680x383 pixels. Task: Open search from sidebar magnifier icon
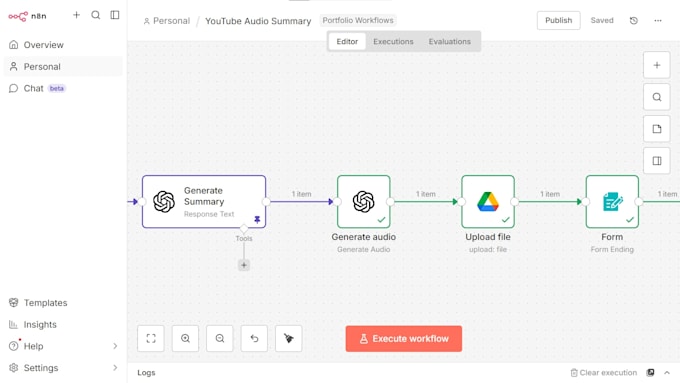tap(95, 15)
